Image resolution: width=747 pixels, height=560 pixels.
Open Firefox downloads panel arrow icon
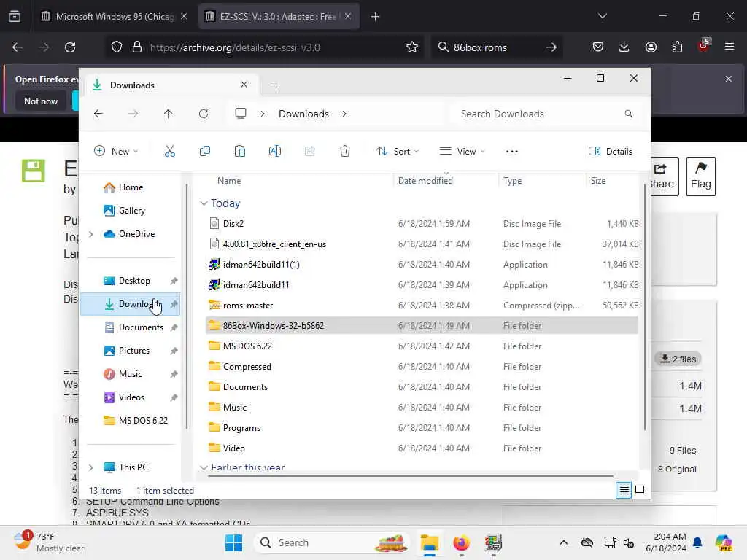click(x=624, y=47)
